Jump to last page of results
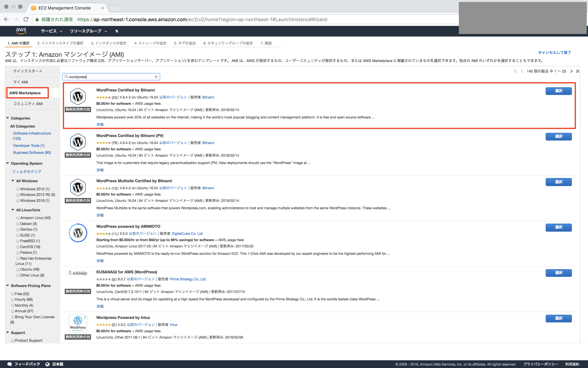Viewport: 588px width, 368px height. pyautogui.click(x=577, y=71)
